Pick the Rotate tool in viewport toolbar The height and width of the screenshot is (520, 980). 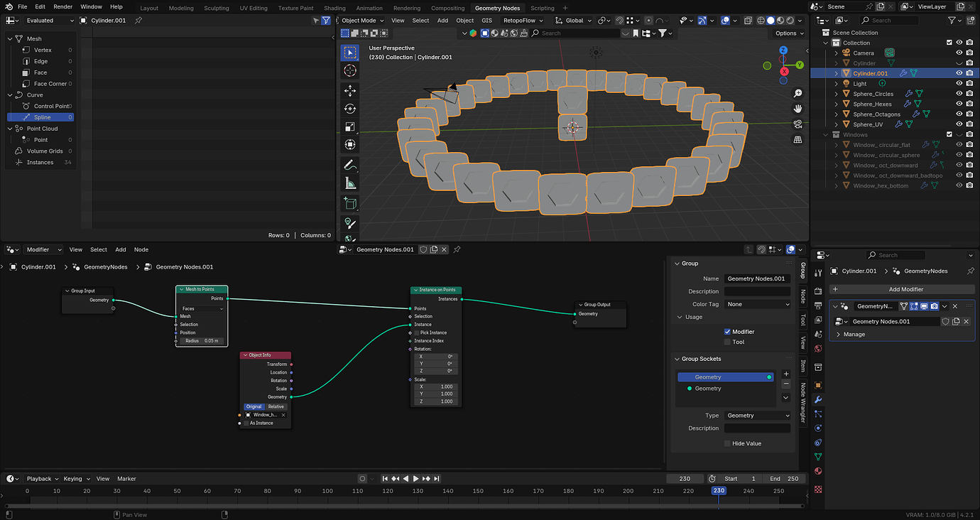[x=349, y=109]
